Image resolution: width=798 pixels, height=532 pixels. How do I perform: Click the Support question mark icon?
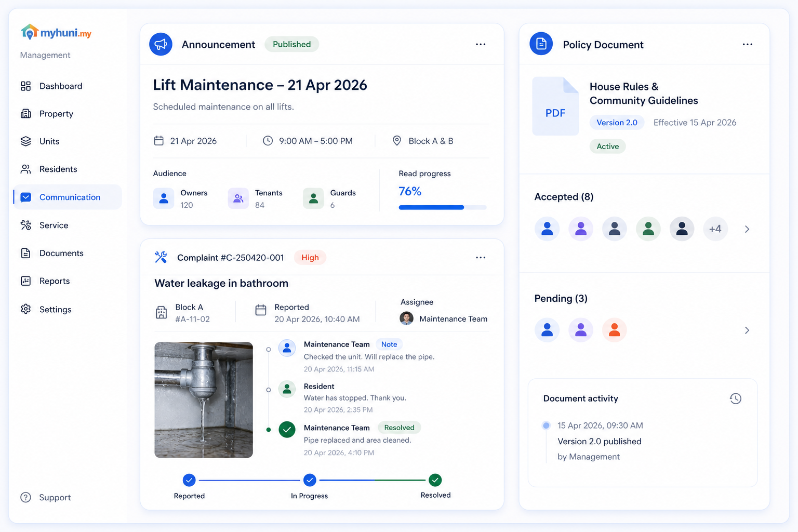(25, 497)
